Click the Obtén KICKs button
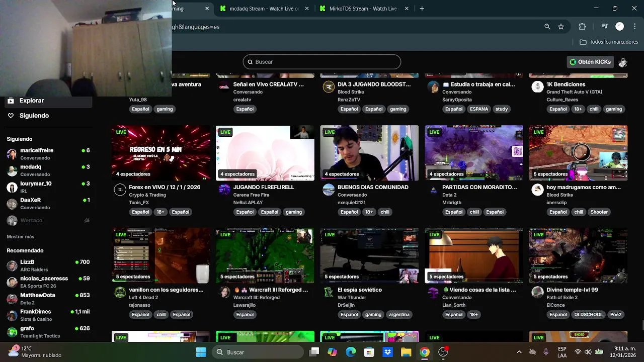The height and width of the screenshot is (362, 644). point(590,62)
